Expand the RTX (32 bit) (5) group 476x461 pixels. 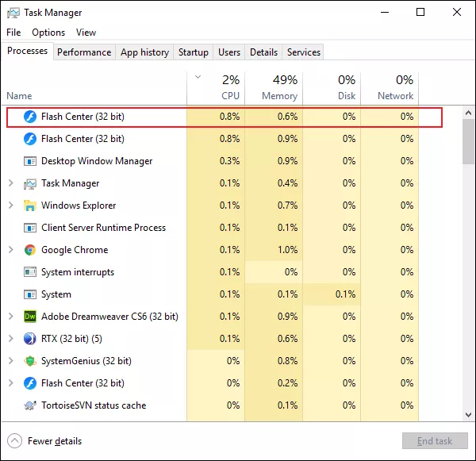pyautogui.click(x=11, y=338)
